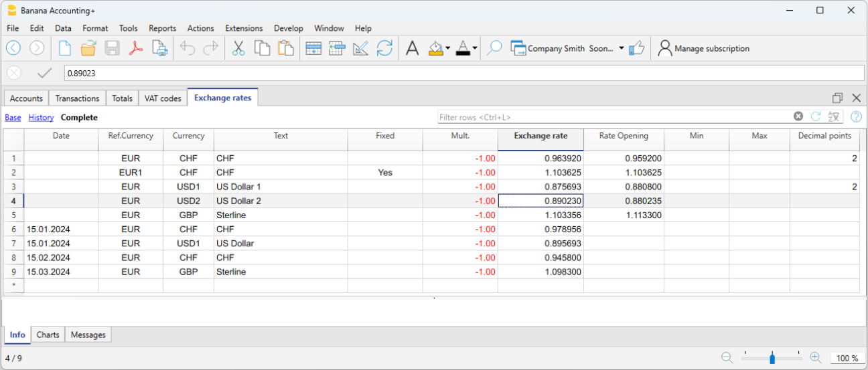Open a file with the folder icon
This screenshot has height=370, width=868.
[x=88, y=48]
